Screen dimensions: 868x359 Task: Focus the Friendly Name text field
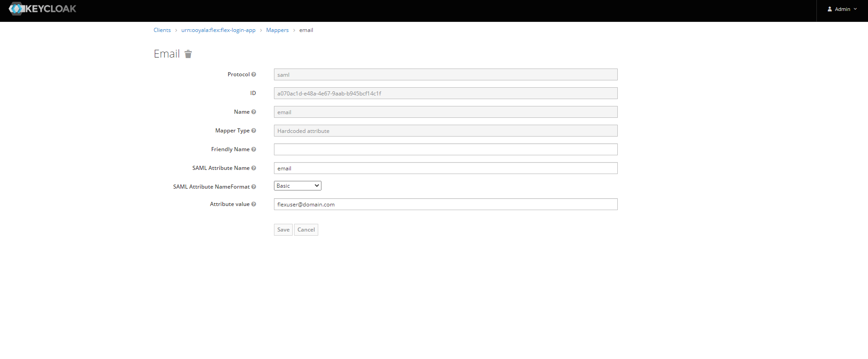click(445, 149)
